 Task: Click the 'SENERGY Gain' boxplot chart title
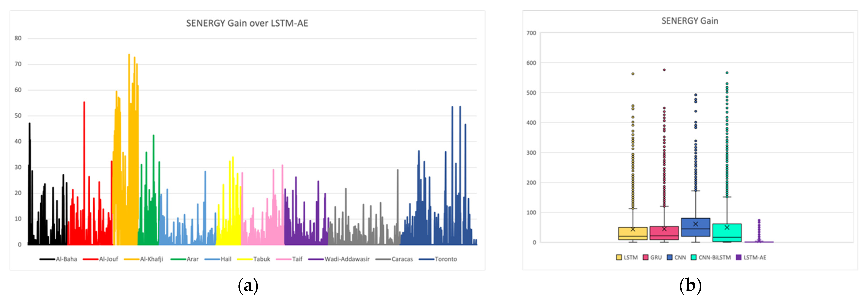click(690, 21)
